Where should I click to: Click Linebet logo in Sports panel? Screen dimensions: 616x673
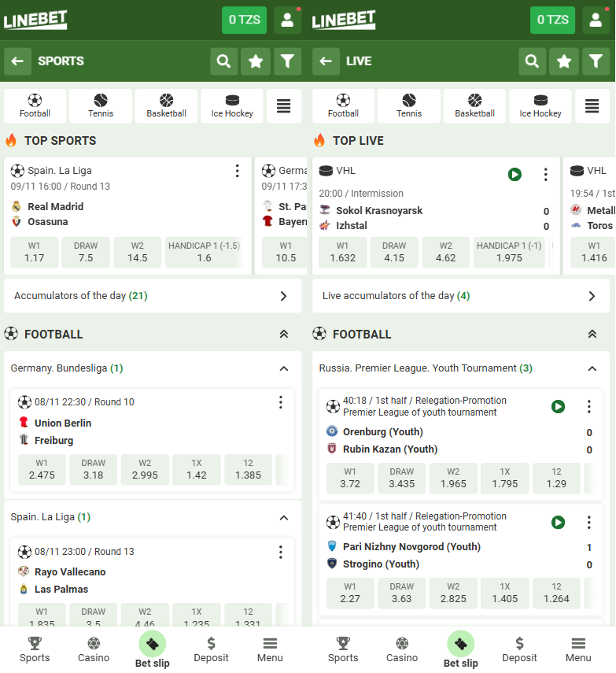click(x=35, y=20)
